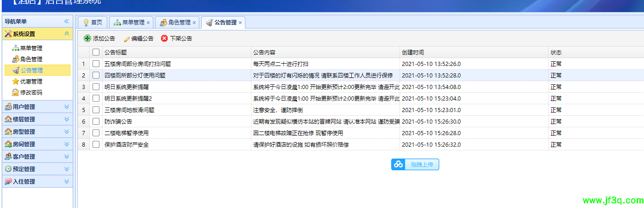Click the house icon beside 房型管理
The image size is (644, 208).
click(x=8, y=132)
